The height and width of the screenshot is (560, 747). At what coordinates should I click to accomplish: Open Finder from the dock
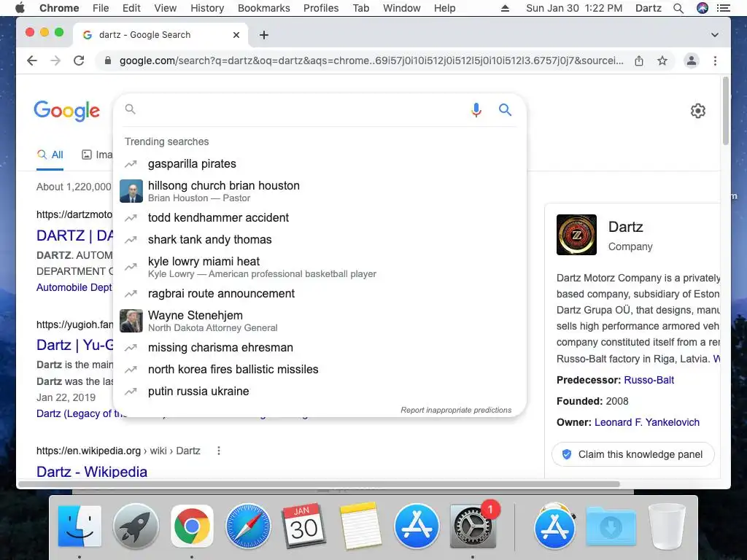point(80,526)
